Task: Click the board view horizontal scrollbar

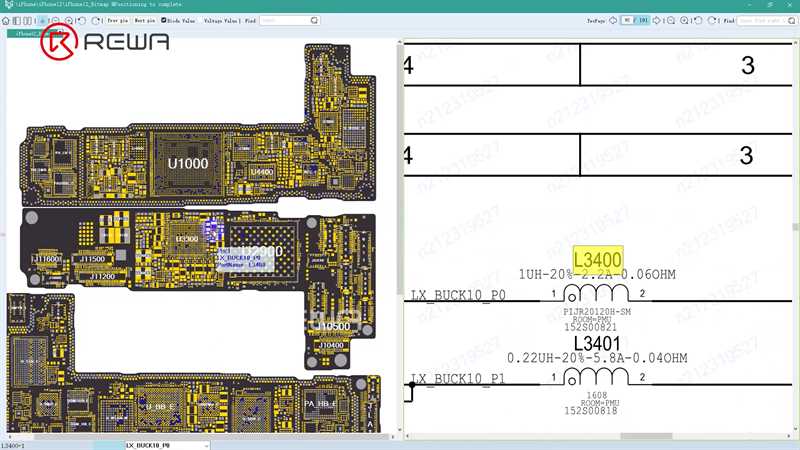Action: [212, 437]
